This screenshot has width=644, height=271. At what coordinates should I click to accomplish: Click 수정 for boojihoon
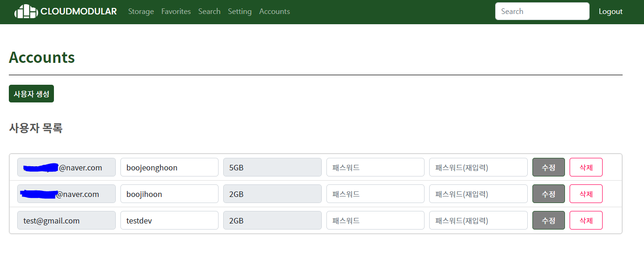pos(549,194)
